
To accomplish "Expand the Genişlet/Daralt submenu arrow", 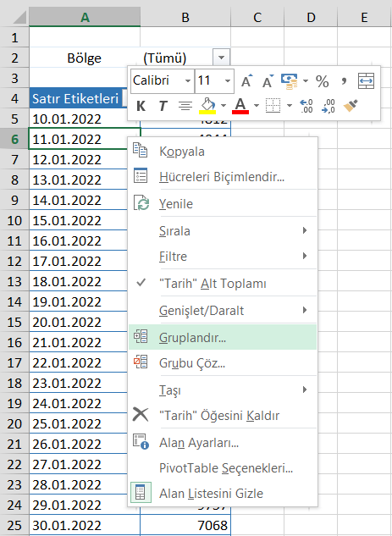I will (305, 310).
